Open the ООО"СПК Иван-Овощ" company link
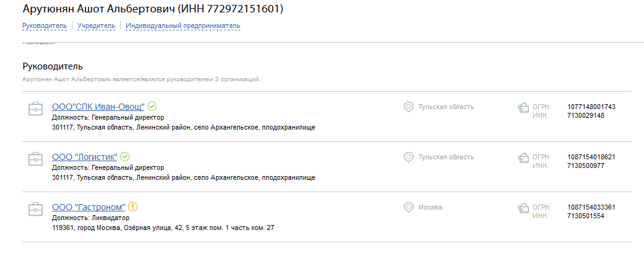The image size is (644, 261). [98, 107]
